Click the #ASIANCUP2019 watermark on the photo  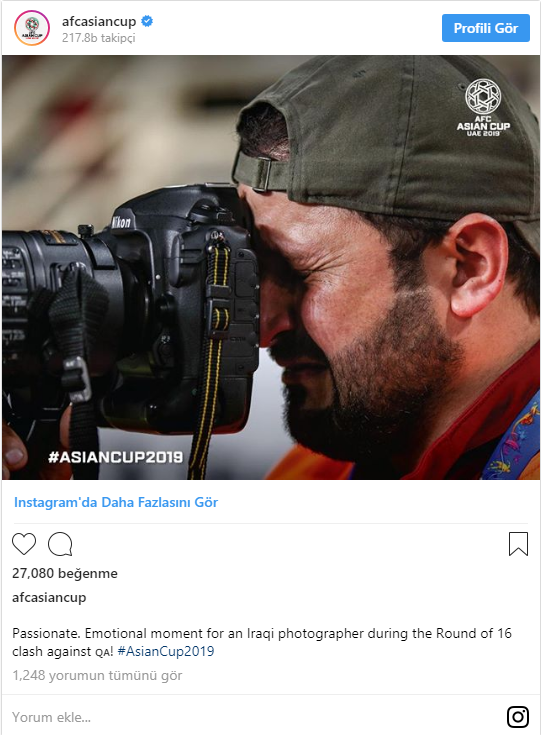pos(115,457)
